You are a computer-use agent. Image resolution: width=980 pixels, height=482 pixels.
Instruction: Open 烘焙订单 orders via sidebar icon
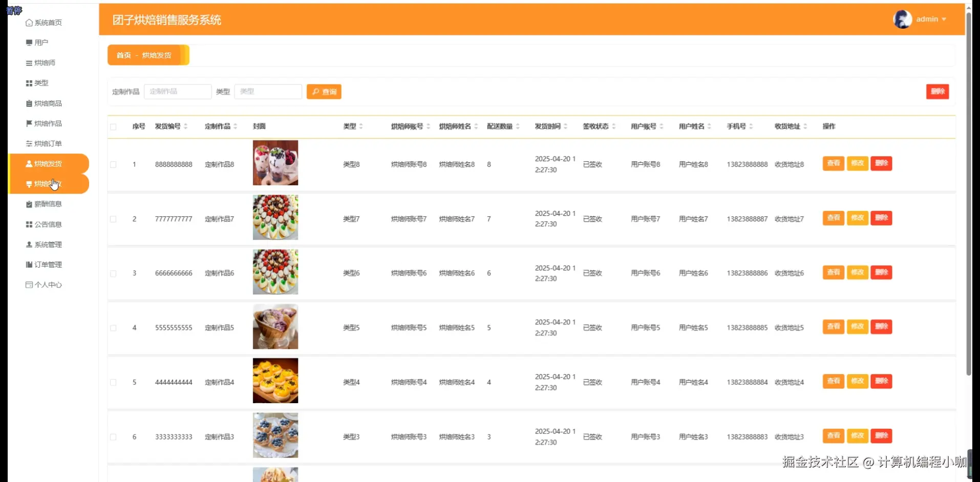pos(29,143)
